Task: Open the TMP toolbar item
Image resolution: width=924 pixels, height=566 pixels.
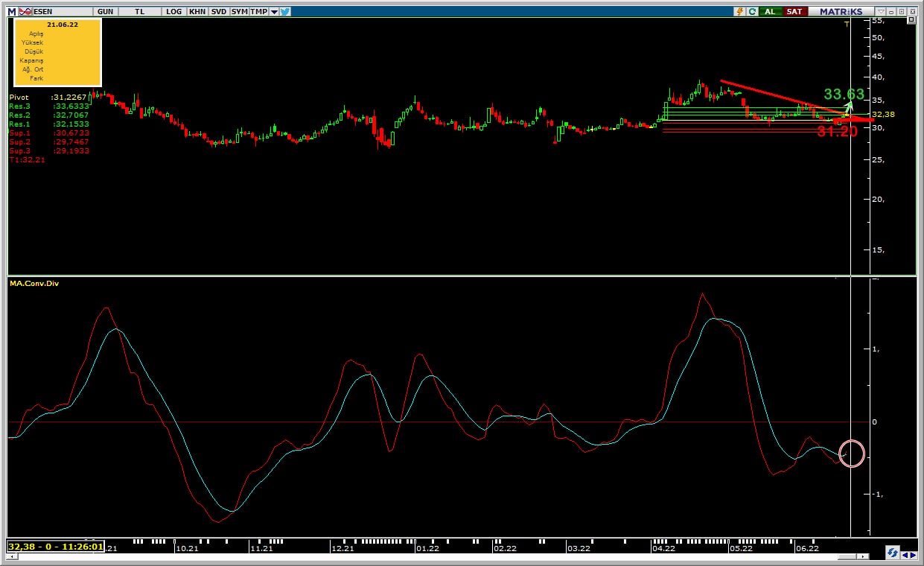Action: click(x=258, y=12)
